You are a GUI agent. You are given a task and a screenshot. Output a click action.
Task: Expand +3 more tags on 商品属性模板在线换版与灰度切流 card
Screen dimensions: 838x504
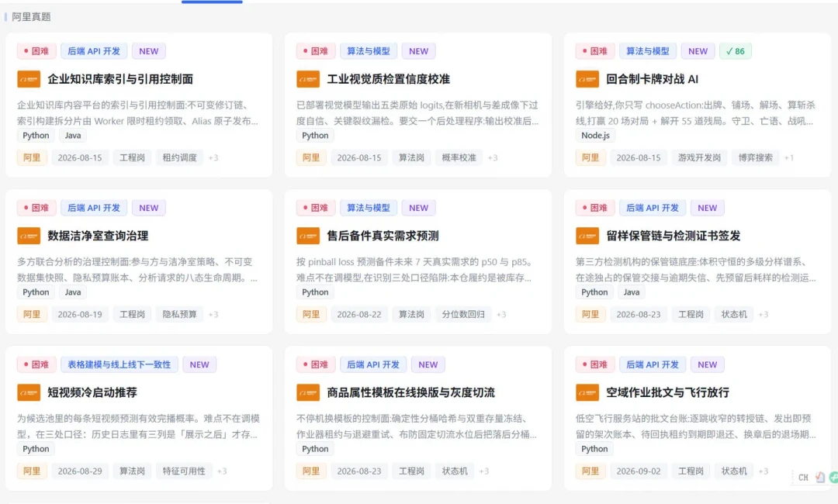pos(483,471)
